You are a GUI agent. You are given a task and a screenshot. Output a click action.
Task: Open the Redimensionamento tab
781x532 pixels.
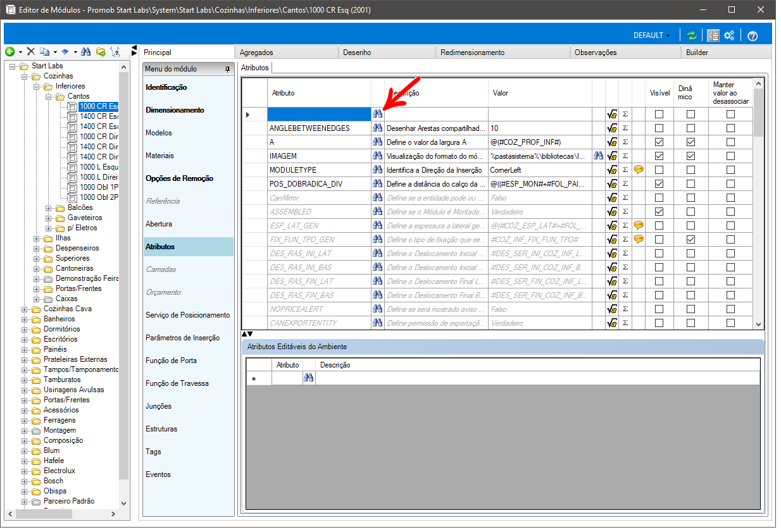click(503, 53)
